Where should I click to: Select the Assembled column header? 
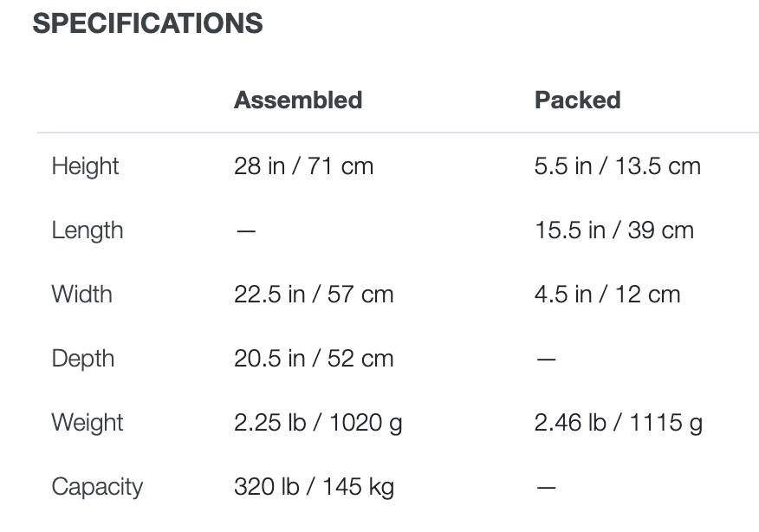(x=298, y=101)
